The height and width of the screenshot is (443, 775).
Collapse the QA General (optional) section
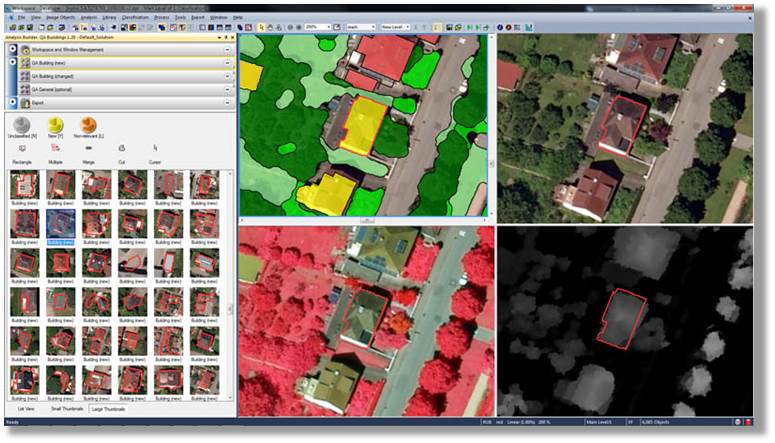227,89
